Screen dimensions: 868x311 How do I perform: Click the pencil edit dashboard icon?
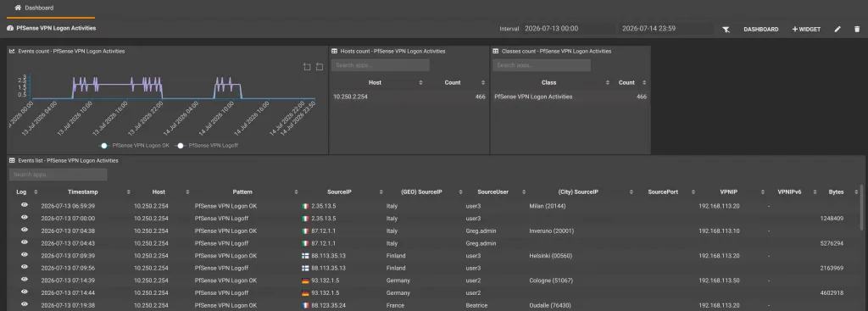click(x=837, y=30)
